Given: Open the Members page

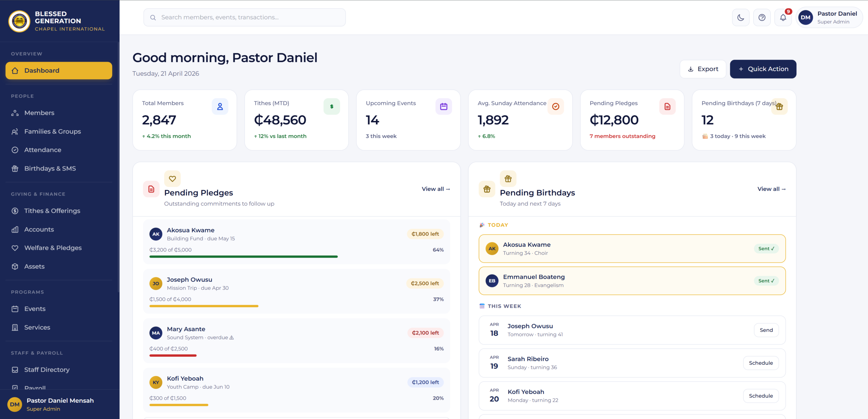Looking at the screenshot, I should [x=59, y=113].
